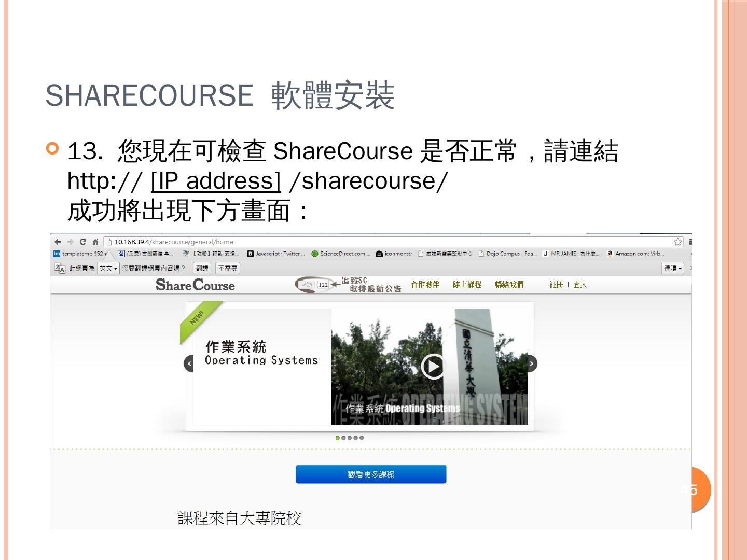The height and width of the screenshot is (560, 747).
Task: Go to the next carousel slide
Action: coord(532,363)
